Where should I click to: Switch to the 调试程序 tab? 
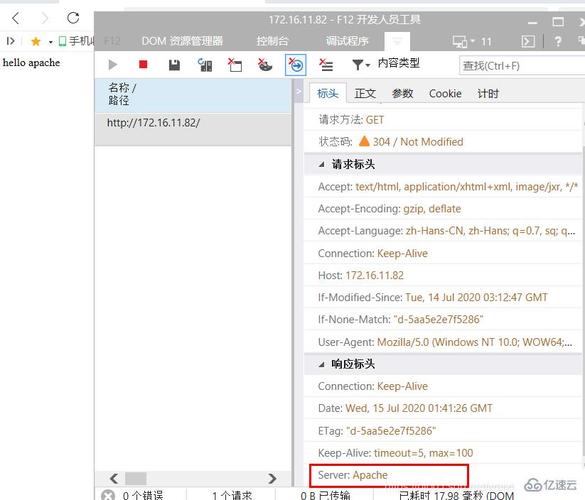tap(347, 41)
